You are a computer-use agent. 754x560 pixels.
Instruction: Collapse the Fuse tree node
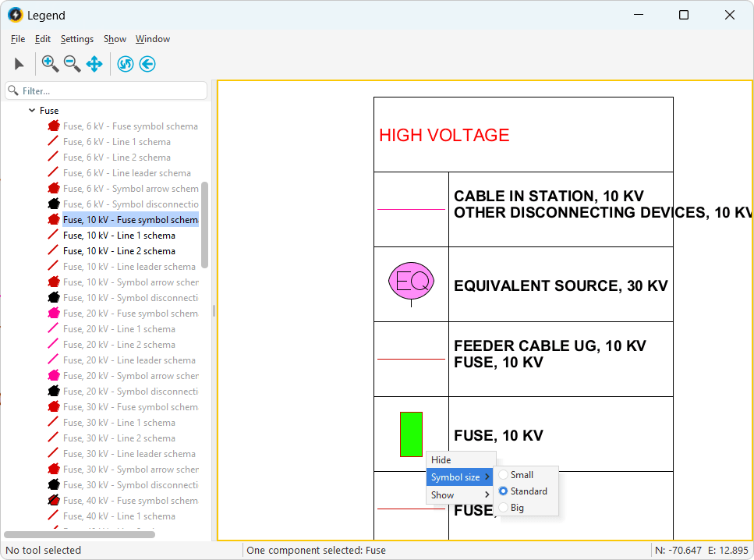(x=32, y=111)
